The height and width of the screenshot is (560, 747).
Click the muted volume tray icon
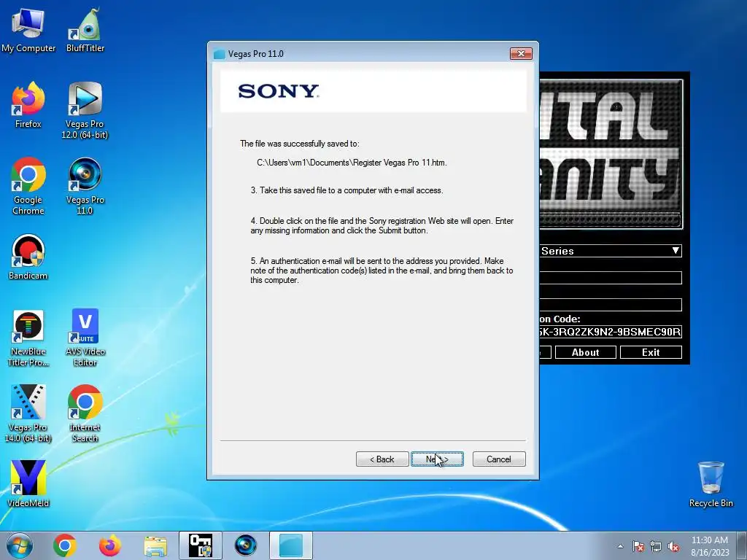673,547
